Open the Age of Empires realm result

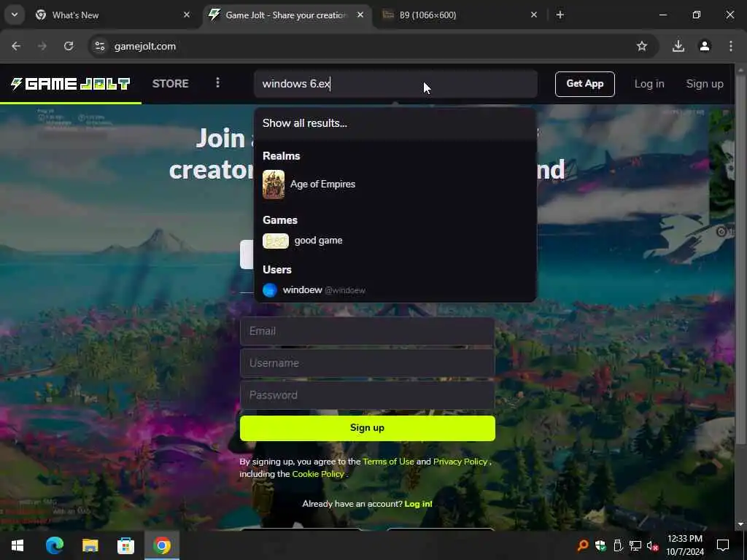point(395,184)
